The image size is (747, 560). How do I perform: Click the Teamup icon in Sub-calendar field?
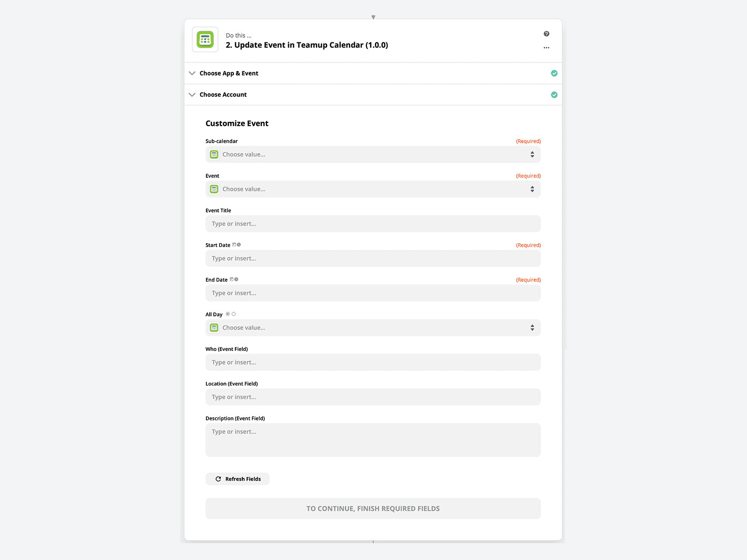pos(214,154)
